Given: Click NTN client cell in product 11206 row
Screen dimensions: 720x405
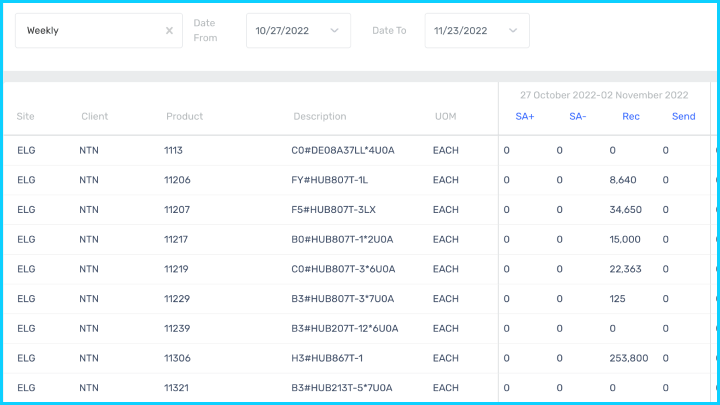Looking at the screenshot, I should 89,180.
